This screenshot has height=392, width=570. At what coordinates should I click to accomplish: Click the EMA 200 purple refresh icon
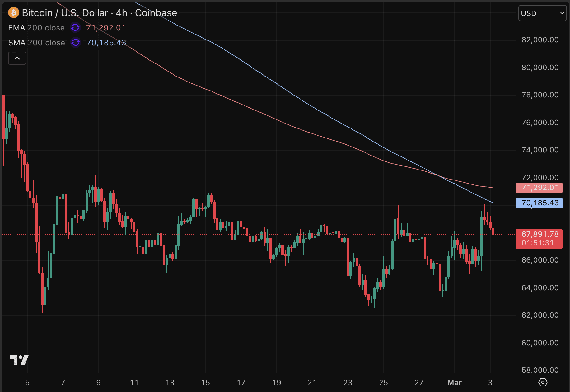[75, 28]
